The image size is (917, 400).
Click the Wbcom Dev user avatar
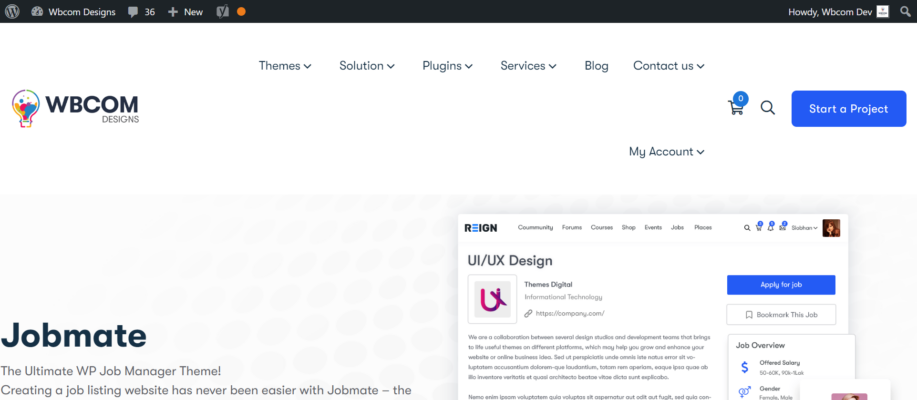[x=882, y=12]
